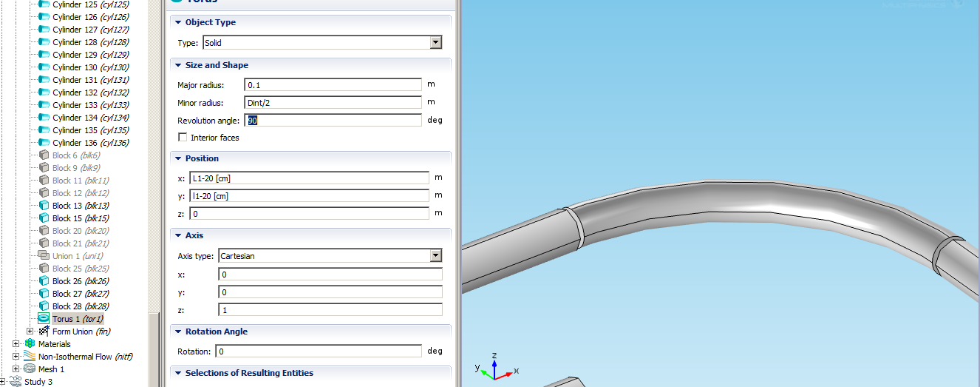The width and height of the screenshot is (980, 387).
Task: Open the Axis type dropdown
Action: (435, 256)
